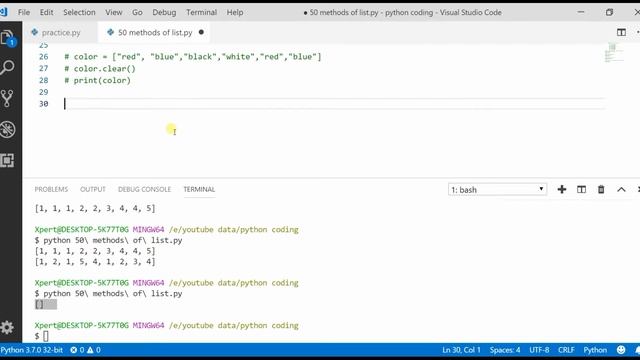The width and height of the screenshot is (640, 360).
Task: Click the '# print(color)' comment line
Action: pos(98,80)
